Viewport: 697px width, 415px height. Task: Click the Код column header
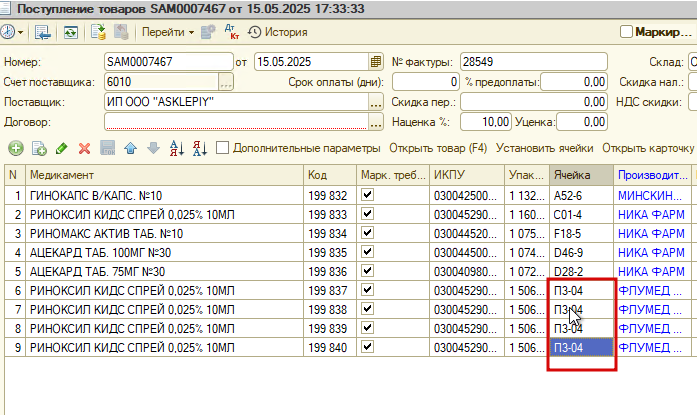click(330, 175)
